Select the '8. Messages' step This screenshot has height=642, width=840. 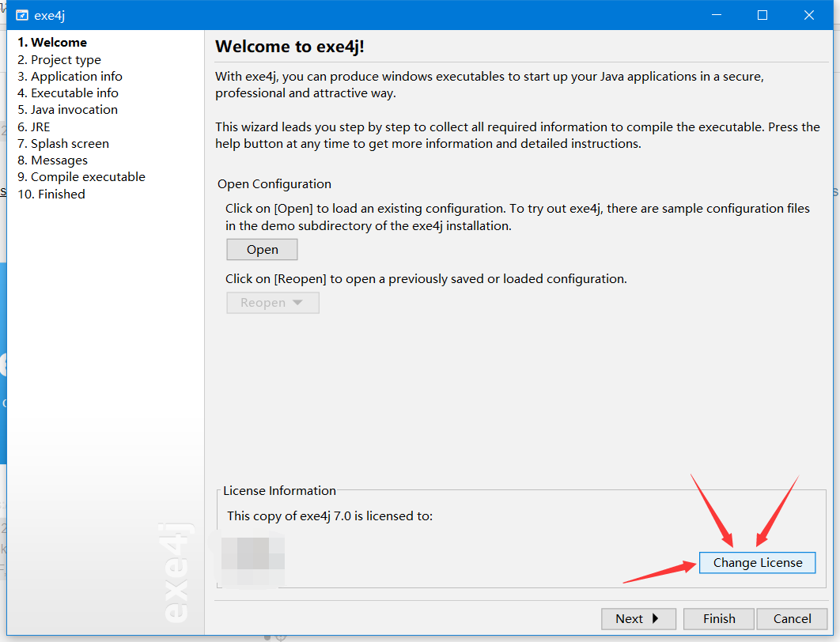coord(52,160)
